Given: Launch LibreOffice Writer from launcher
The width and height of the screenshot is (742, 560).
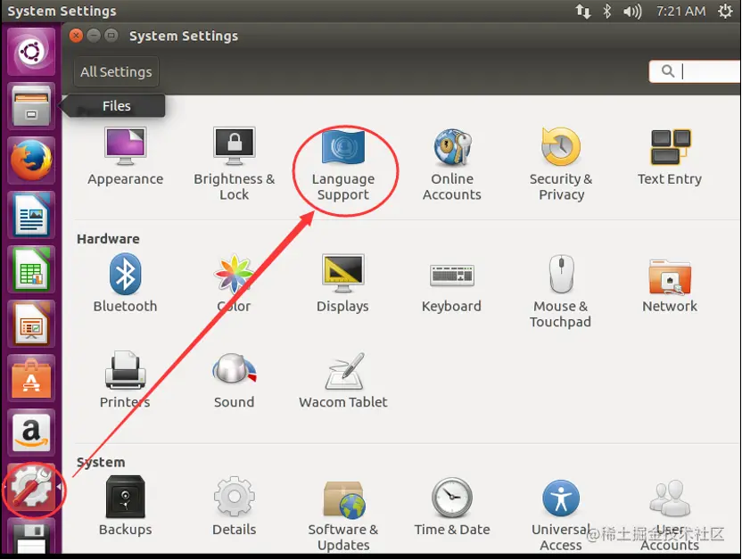Looking at the screenshot, I should [x=32, y=215].
